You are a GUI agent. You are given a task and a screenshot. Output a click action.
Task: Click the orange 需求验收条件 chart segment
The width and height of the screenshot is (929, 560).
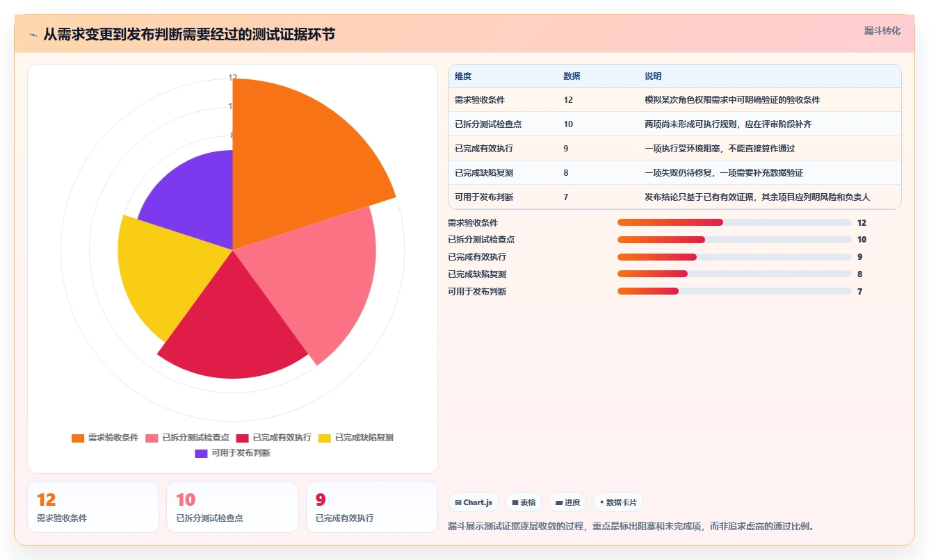coord(299,160)
